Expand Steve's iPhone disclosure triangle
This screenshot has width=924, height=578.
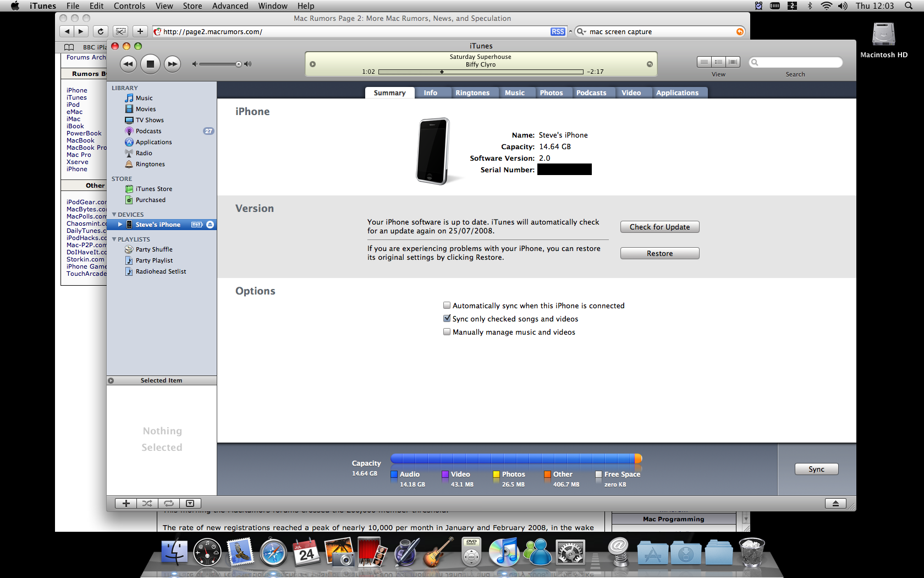point(120,225)
